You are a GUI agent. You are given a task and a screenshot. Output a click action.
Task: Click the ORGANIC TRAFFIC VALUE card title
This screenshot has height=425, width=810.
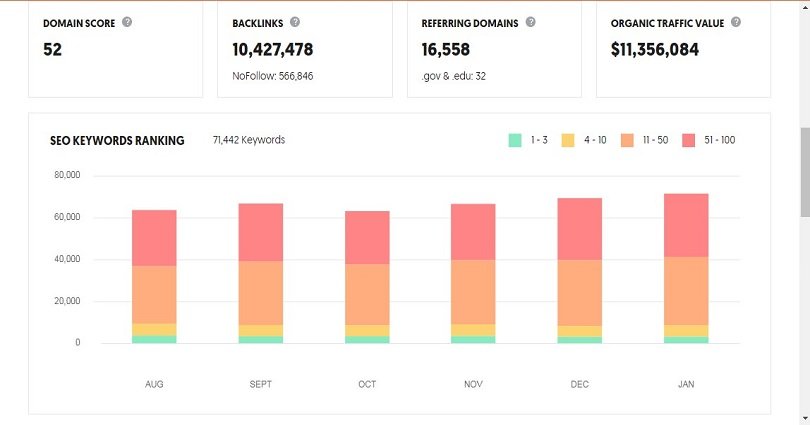pos(667,23)
